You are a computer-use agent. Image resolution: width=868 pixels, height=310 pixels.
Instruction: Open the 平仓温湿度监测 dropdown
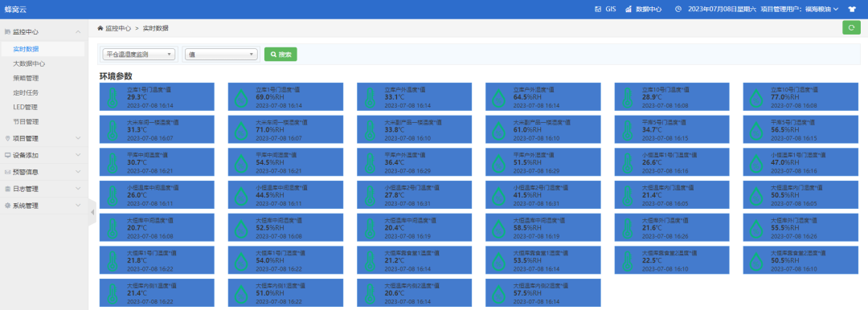pos(139,55)
